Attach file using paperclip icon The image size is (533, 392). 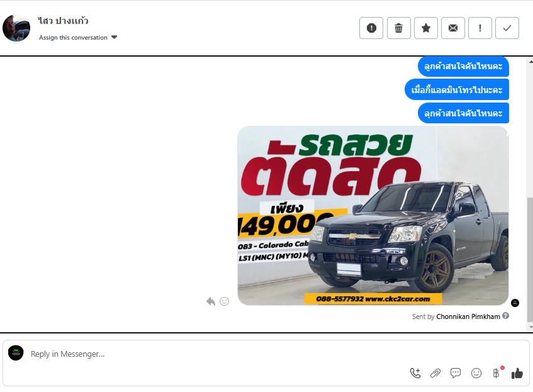435,373
